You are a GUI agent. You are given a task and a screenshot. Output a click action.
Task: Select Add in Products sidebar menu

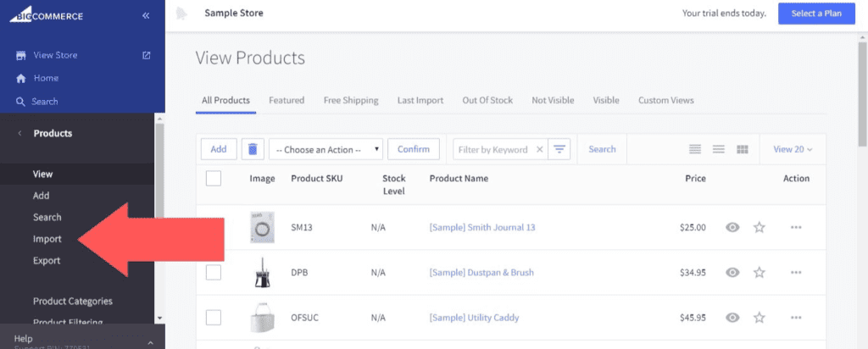41,196
